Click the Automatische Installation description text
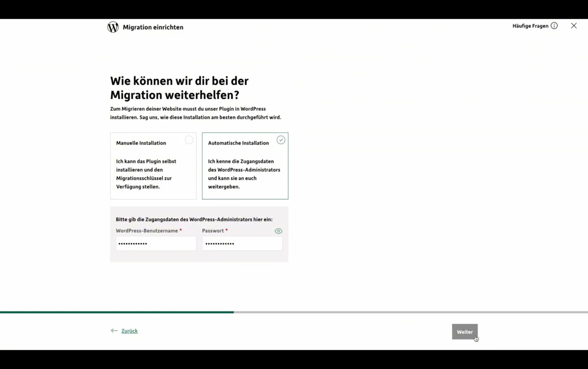Screen dimensions: 588x369 tap(244, 174)
